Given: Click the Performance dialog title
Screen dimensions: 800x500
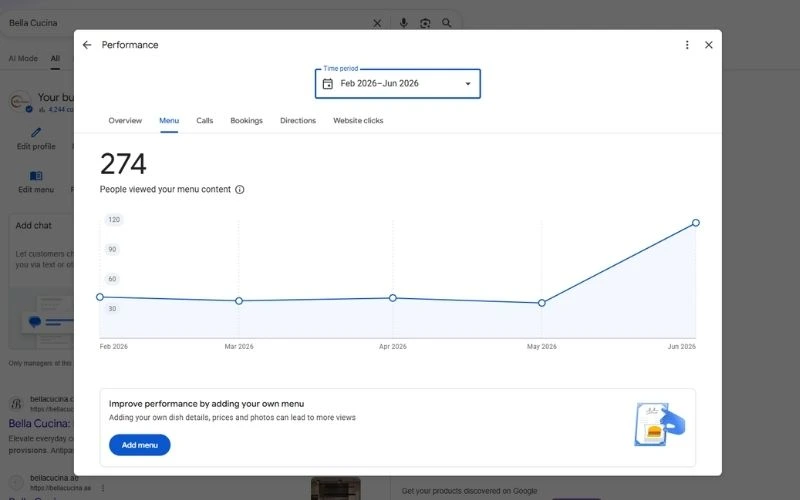Looking at the screenshot, I should click(x=130, y=45).
